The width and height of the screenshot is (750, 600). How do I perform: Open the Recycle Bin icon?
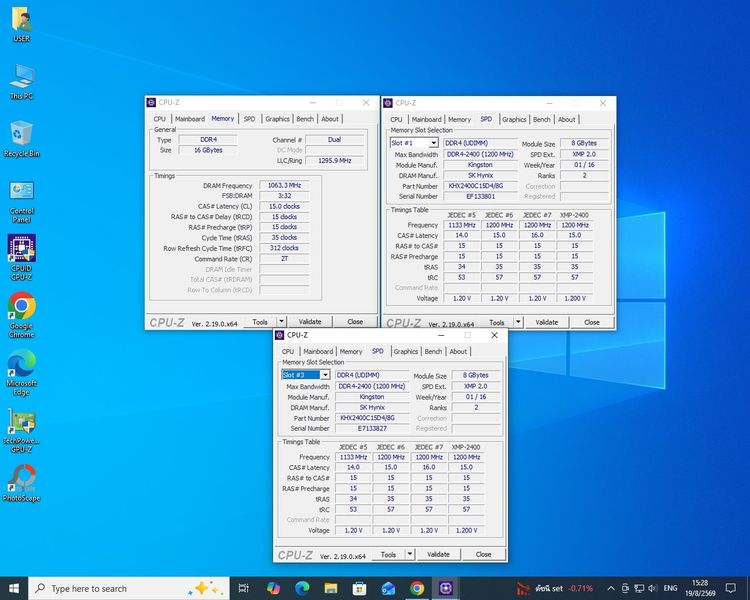click(x=21, y=139)
